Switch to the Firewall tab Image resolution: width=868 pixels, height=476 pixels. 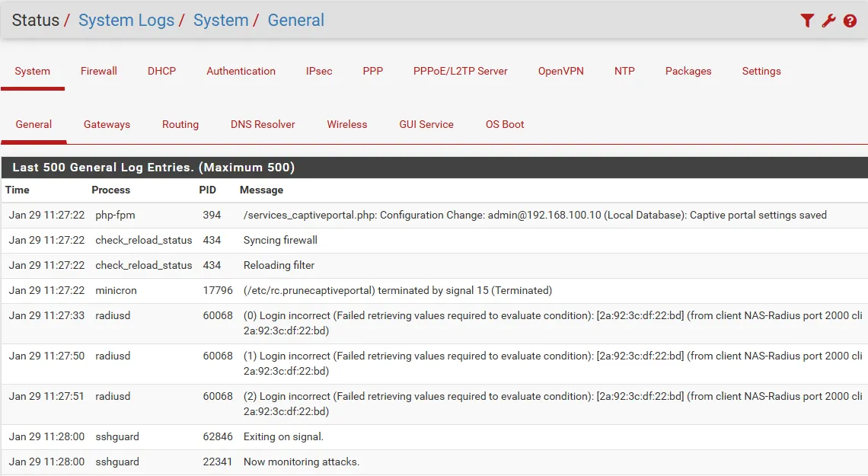coord(98,71)
